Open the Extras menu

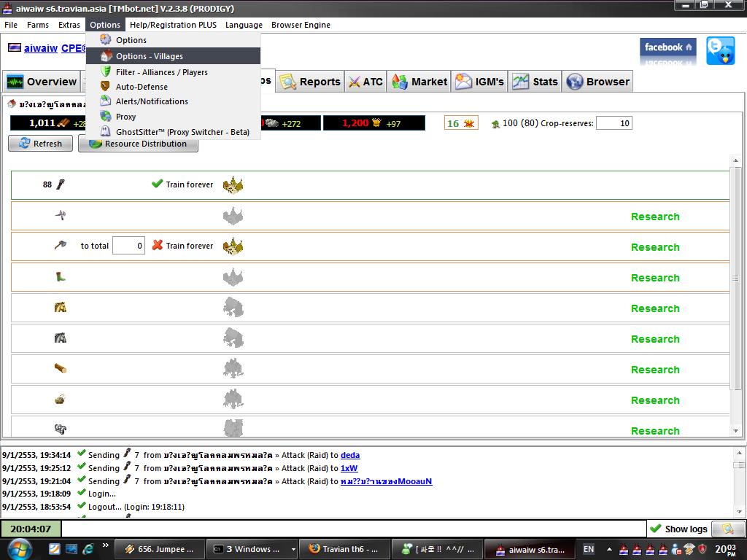pos(69,25)
